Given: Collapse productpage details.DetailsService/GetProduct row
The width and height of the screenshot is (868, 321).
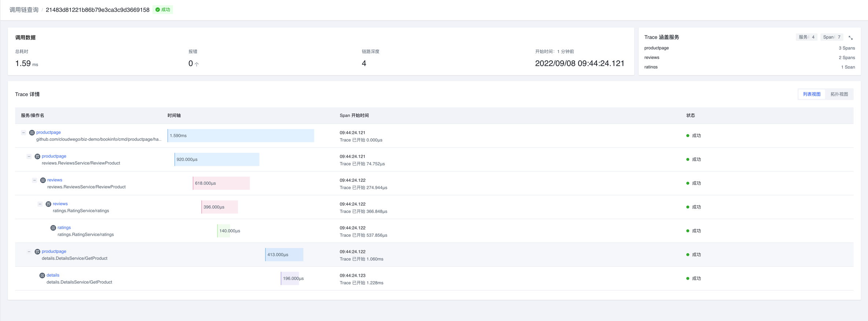Looking at the screenshot, I should (x=29, y=252).
